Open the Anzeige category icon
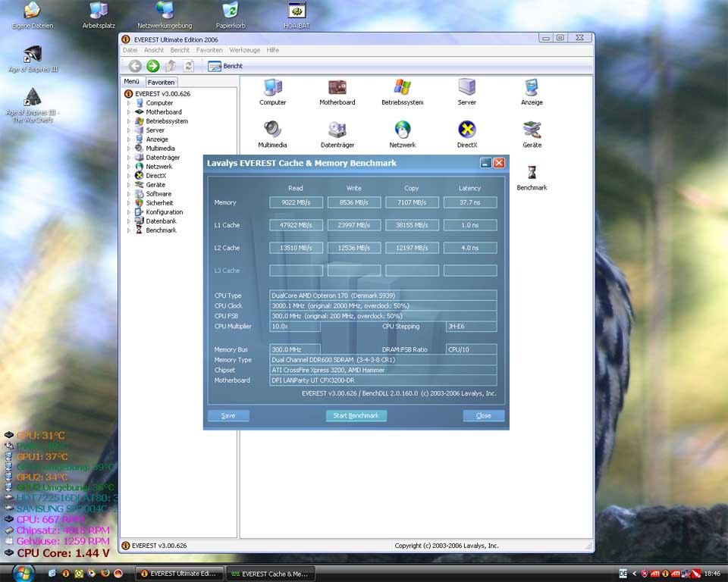 click(x=532, y=92)
